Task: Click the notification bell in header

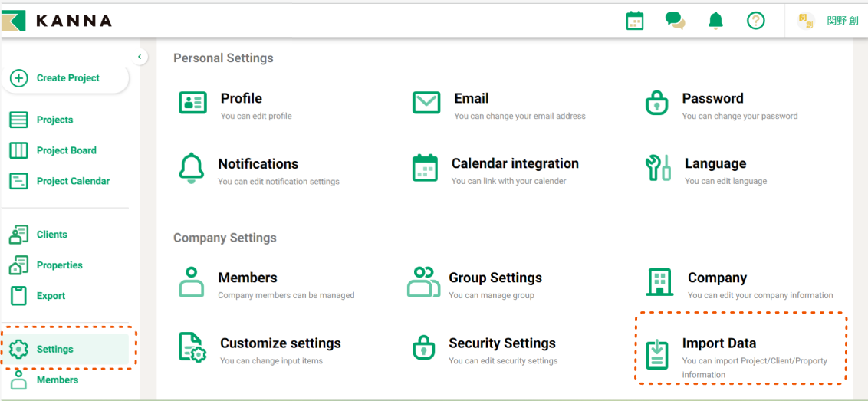Action: (x=715, y=21)
